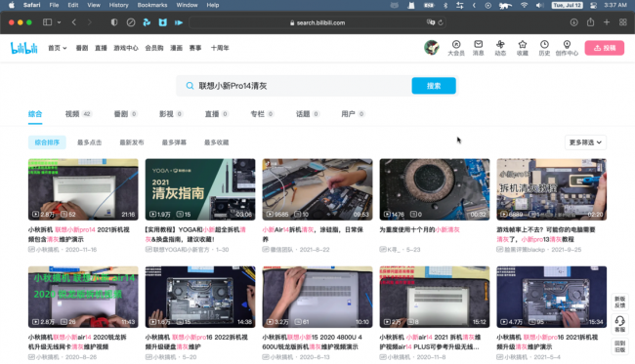635x364 pixels.
Task: Click the 回到旧版 side button
Action: 620,346
